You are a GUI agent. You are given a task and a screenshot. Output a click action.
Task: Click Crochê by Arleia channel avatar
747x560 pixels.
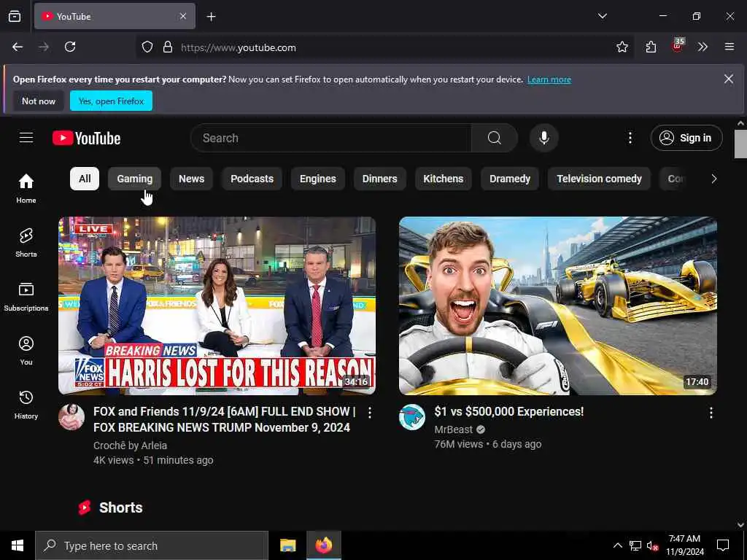[71, 416]
